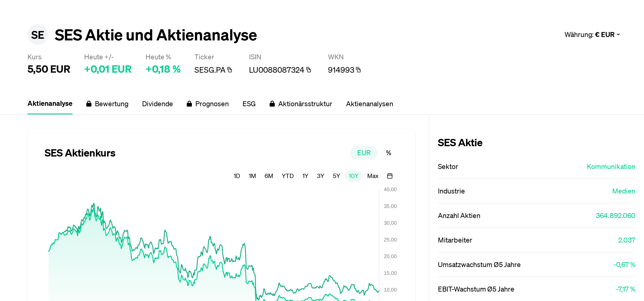Switch to the Dividende tab
The width and height of the screenshot is (644, 301).
pos(158,104)
